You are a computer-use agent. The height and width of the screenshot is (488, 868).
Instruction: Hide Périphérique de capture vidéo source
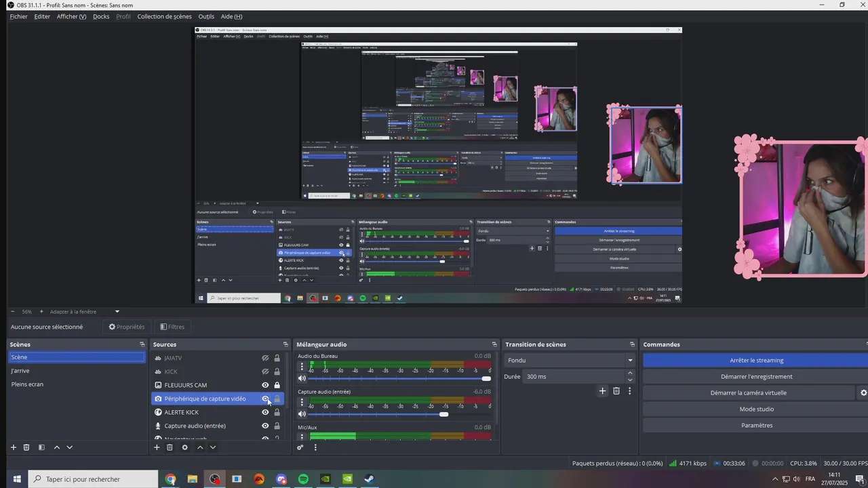click(265, 399)
